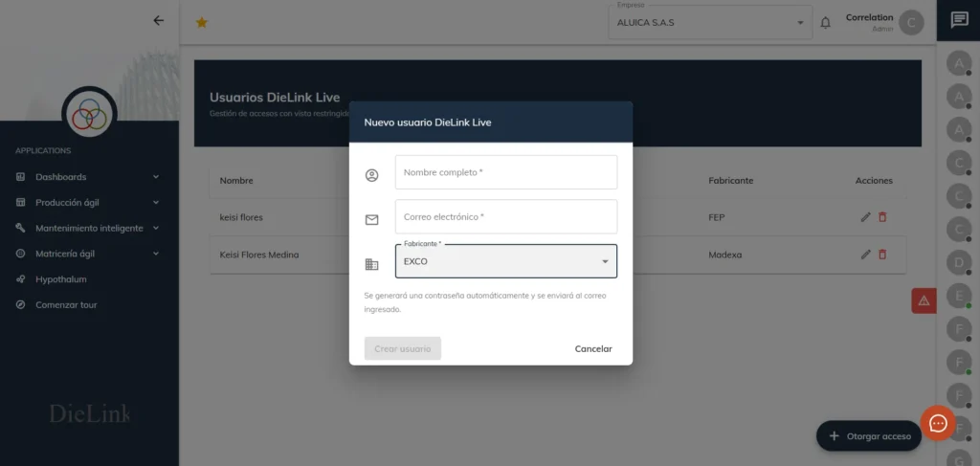Click the Madexa manufacturer cell
Image resolution: width=980 pixels, height=466 pixels.
coord(725,255)
